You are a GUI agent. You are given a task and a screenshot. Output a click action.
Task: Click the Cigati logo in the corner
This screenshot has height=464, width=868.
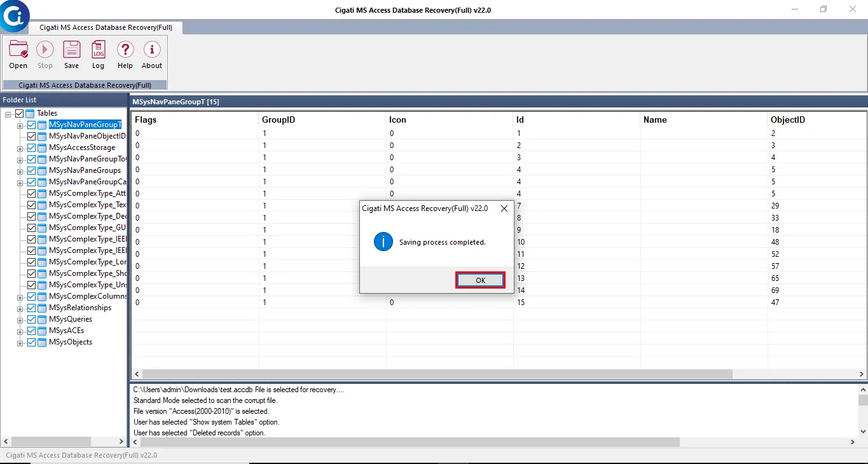pyautogui.click(x=15, y=16)
